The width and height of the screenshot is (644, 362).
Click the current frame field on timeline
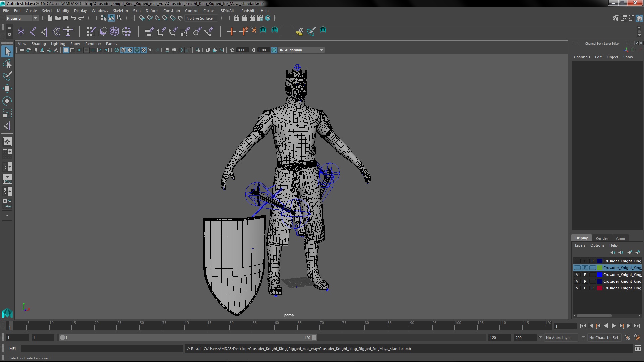point(565,326)
